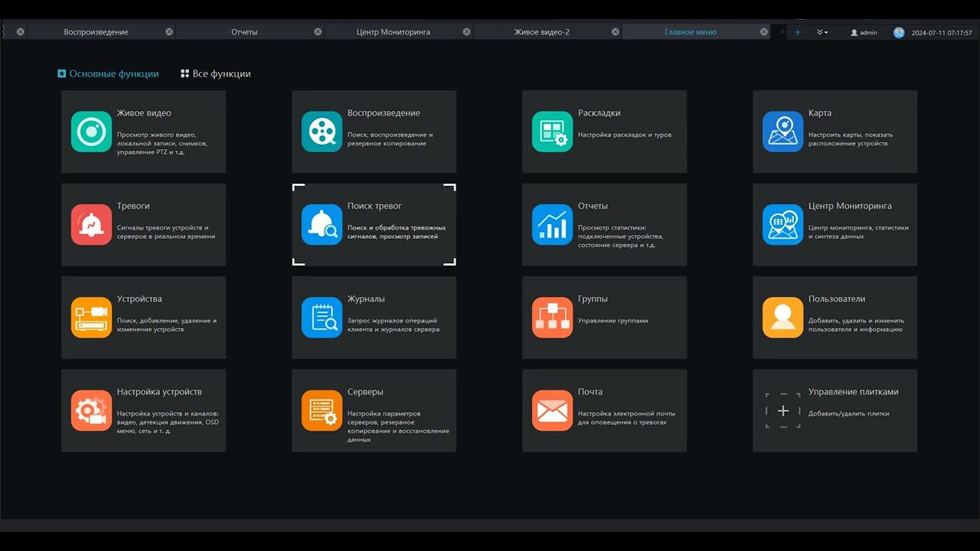
Task: Click the Настройка устройств tile title
Action: point(159,392)
